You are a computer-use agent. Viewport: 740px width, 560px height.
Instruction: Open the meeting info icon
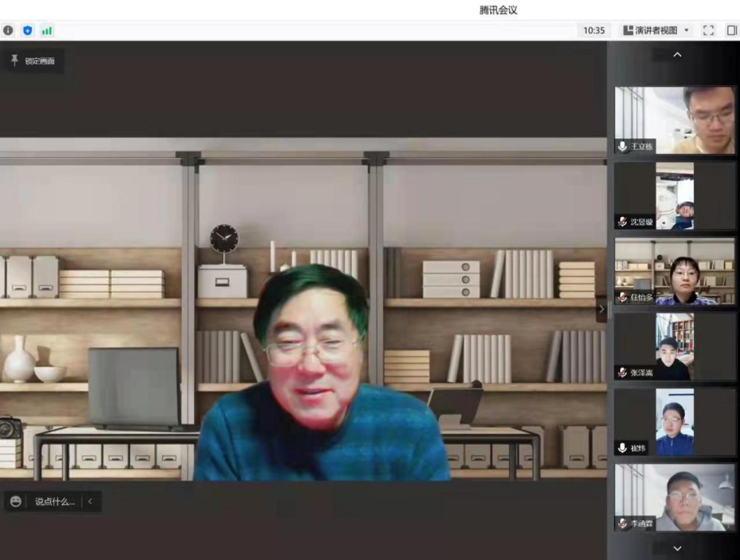[8, 30]
